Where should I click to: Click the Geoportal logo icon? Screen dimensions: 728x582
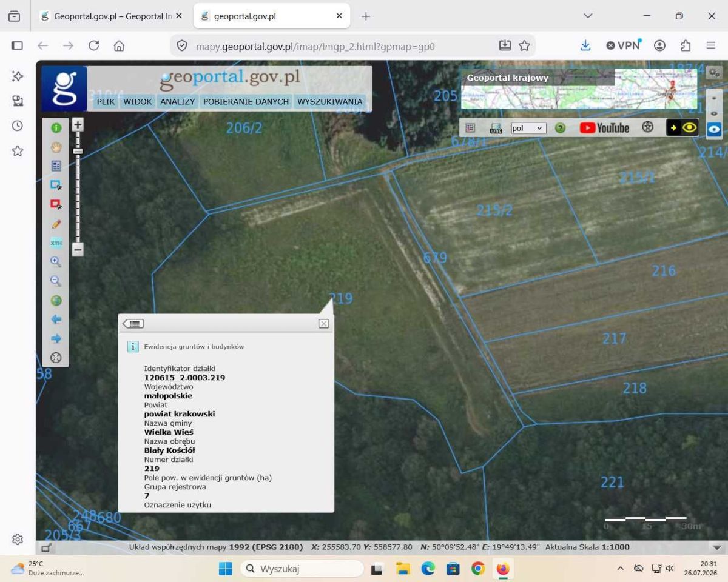(64, 89)
